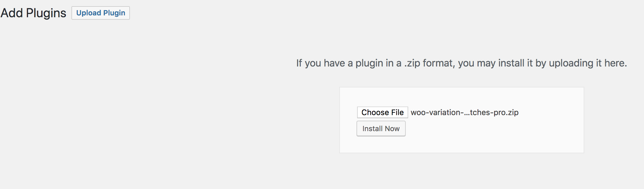The image size is (644, 189).
Task: Click the woo-variation-...tches-pro.zip file name
Action: tap(464, 113)
